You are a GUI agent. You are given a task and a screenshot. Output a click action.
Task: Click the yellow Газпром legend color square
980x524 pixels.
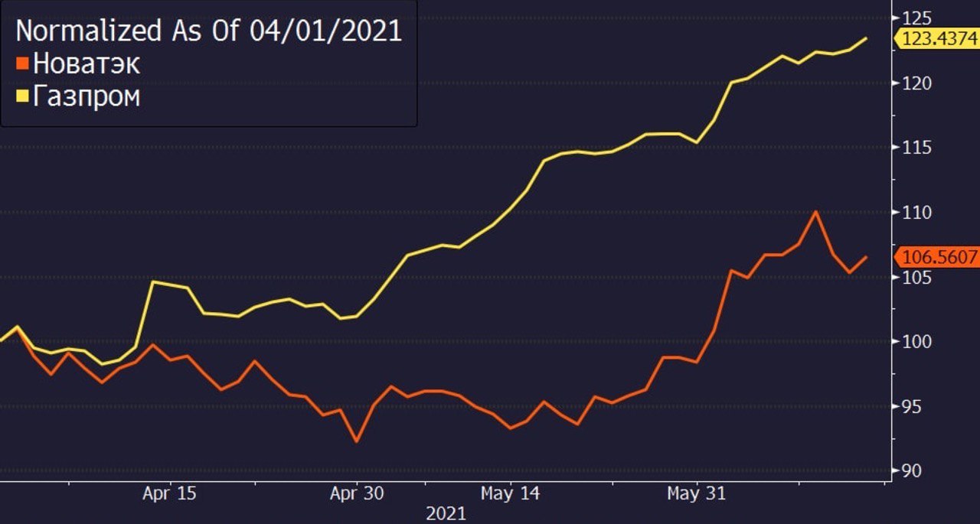[21, 97]
